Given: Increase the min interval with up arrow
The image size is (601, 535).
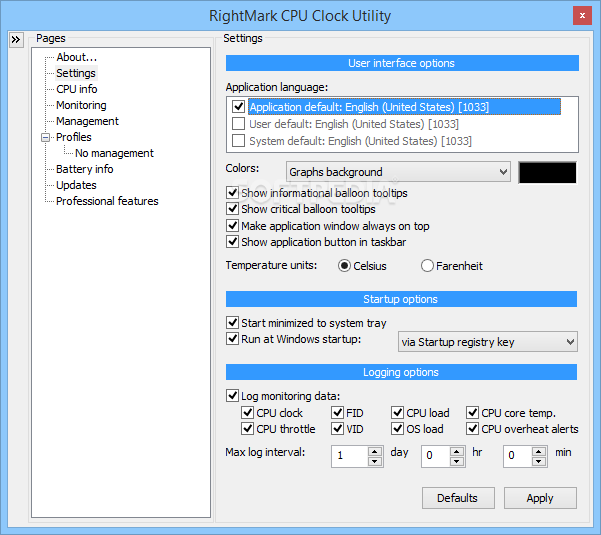Looking at the screenshot, I should coord(539,451).
